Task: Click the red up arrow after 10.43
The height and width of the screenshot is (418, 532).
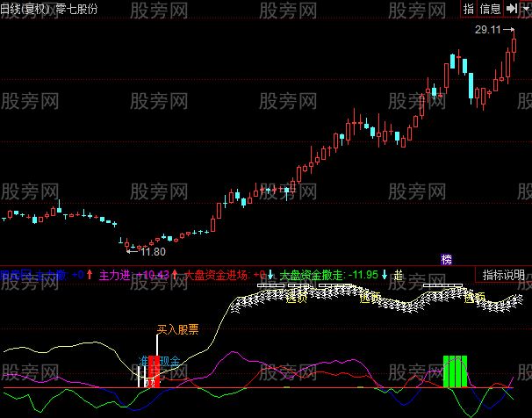Action: pos(175,275)
